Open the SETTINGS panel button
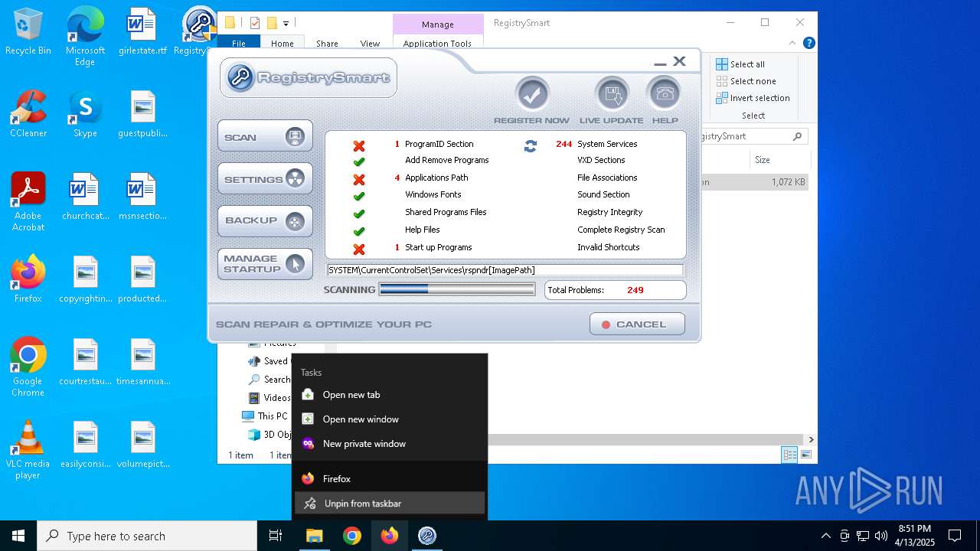Screen dimensions: 980x551 pyautogui.click(x=265, y=179)
